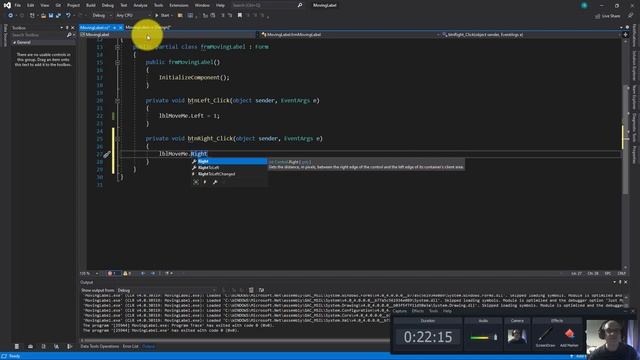
Task: Click the recorder camera thumbnail
Action: [517, 336]
